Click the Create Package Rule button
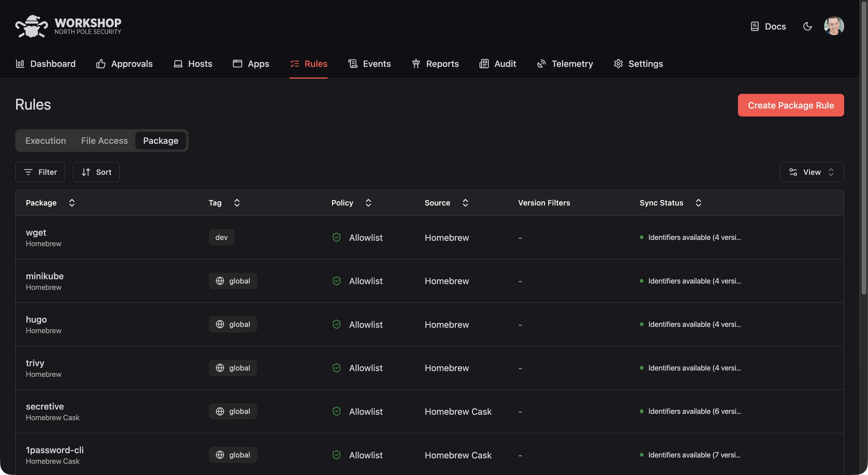 point(791,105)
